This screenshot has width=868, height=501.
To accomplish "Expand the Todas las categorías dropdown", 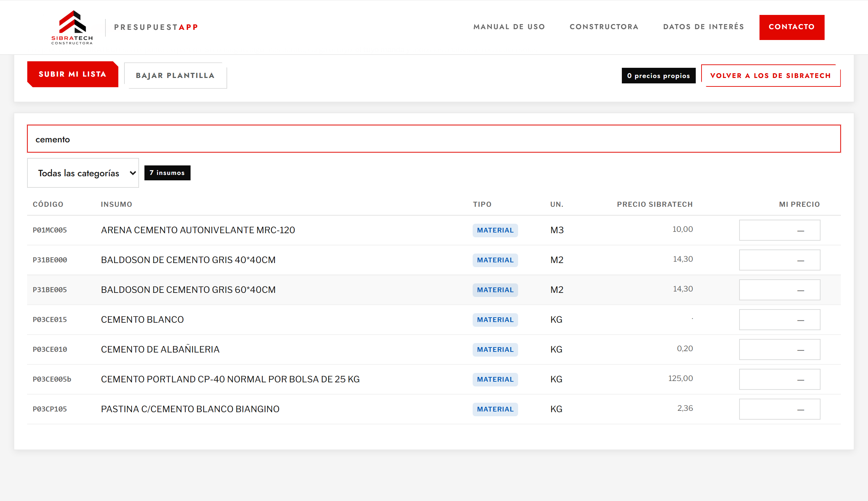I will tap(83, 173).
